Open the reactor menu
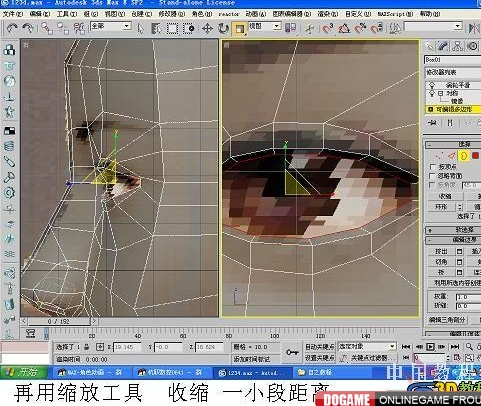Viewport: 481px width, 406px height. coord(229,14)
